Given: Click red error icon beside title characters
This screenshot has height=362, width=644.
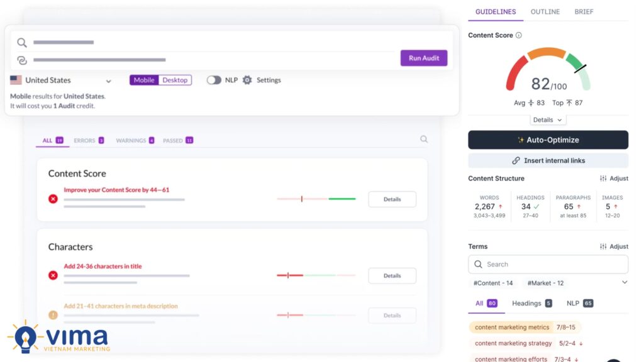Looking at the screenshot, I should click(x=53, y=275).
